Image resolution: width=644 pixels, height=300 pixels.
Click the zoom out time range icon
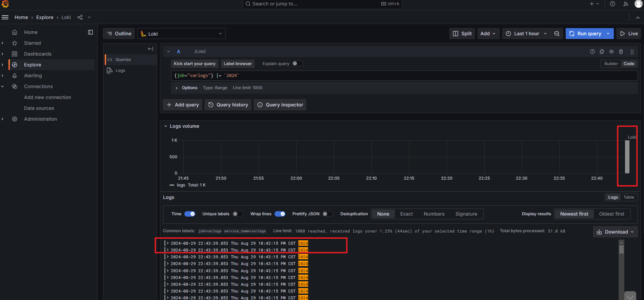(557, 34)
